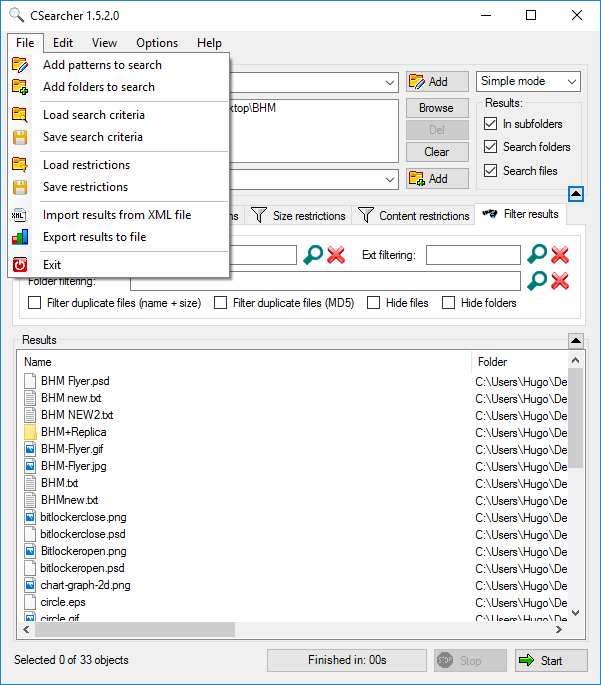Click the Browse button
601x685 pixels.
coord(437,108)
